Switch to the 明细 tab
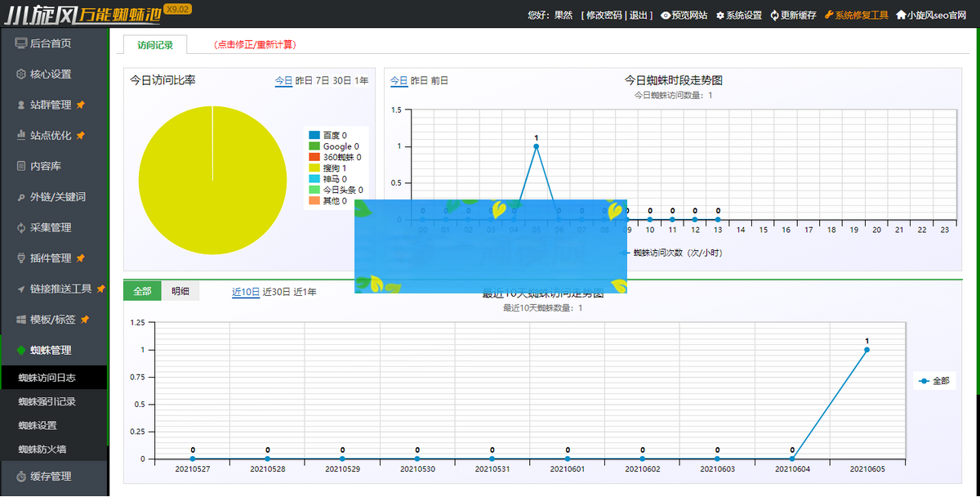The image size is (980, 497). (x=179, y=291)
